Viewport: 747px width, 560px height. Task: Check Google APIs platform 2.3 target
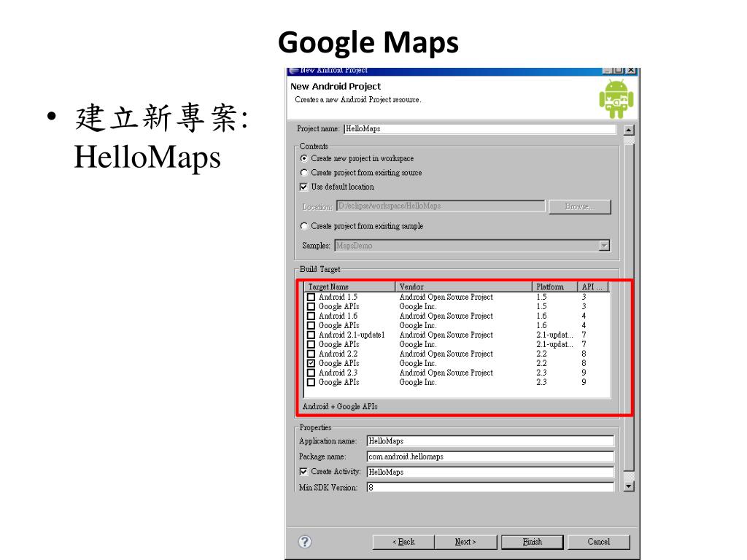311,382
